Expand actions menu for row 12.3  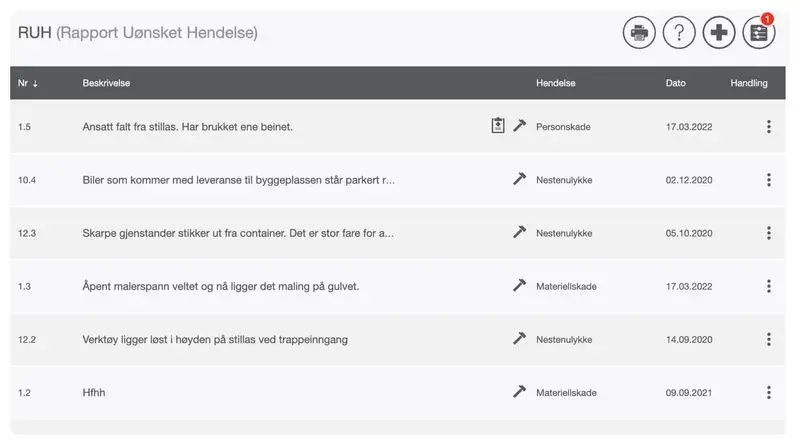[768, 233]
